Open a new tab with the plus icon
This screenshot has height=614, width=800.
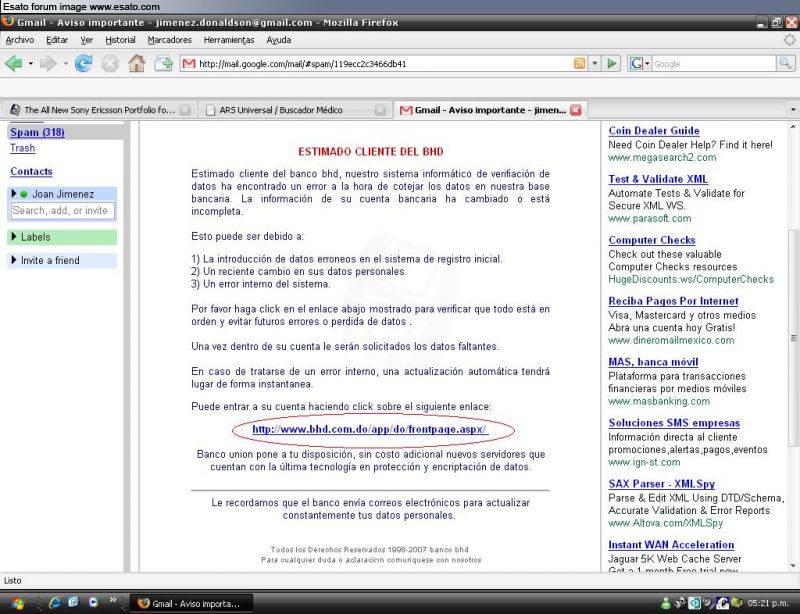[x=163, y=64]
